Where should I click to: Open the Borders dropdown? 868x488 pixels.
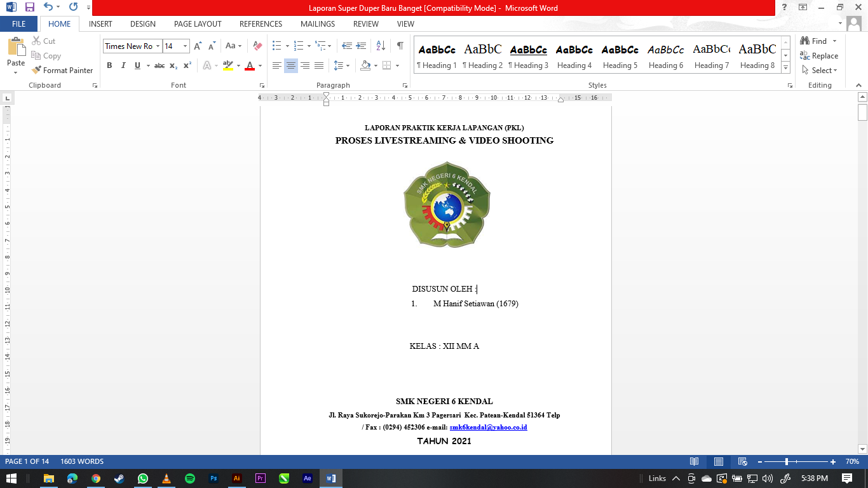click(398, 65)
